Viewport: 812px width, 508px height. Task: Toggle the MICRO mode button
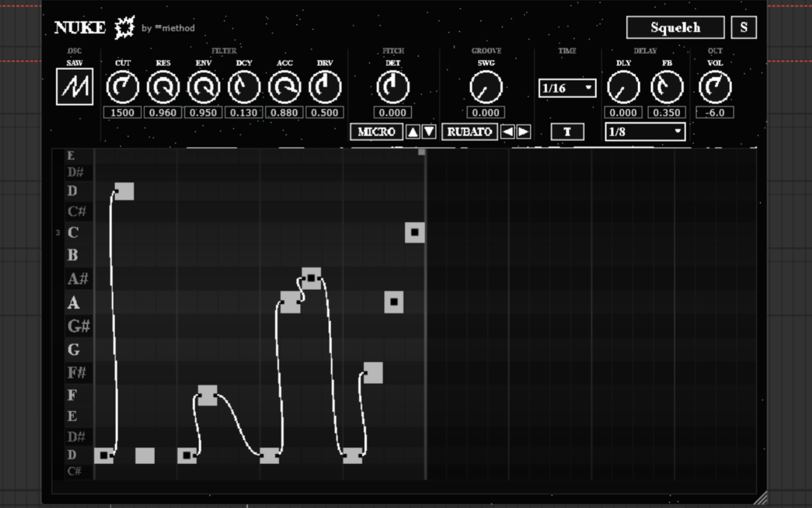tap(376, 132)
